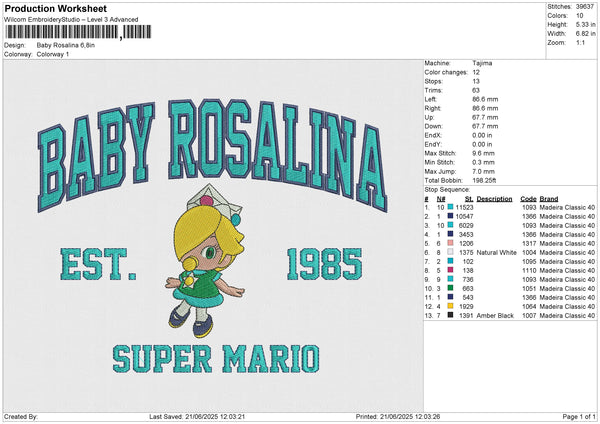Click the Code column header

[528, 198]
